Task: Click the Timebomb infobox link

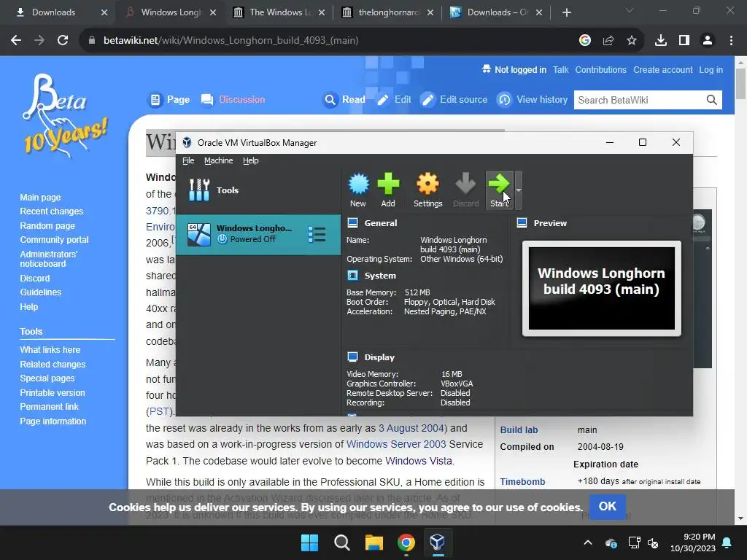Action: (522, 481)
